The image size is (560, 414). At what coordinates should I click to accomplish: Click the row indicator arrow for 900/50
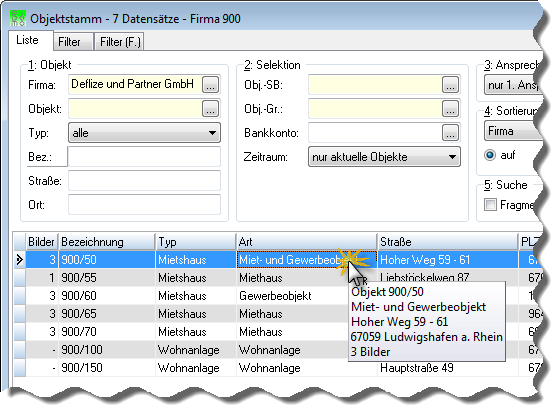20,260
